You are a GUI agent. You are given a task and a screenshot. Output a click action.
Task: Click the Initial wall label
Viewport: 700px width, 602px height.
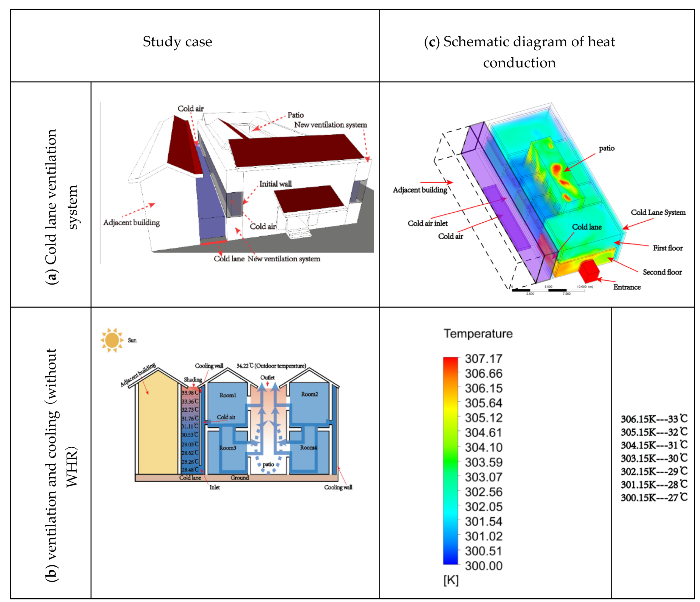click(275, 184)
